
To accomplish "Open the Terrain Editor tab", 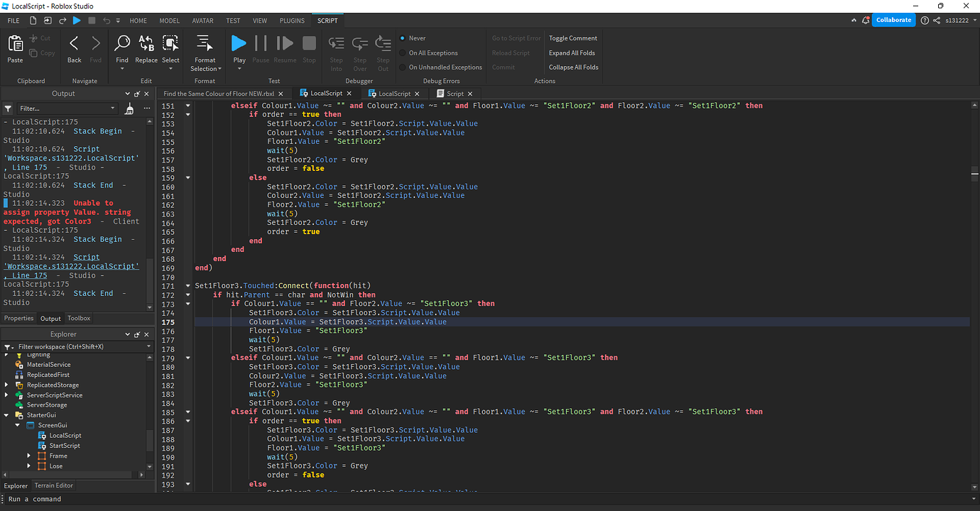I will pos(53,485).
